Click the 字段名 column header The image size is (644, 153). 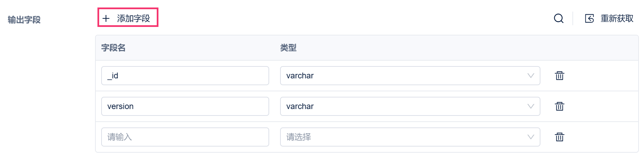point(113,48)
